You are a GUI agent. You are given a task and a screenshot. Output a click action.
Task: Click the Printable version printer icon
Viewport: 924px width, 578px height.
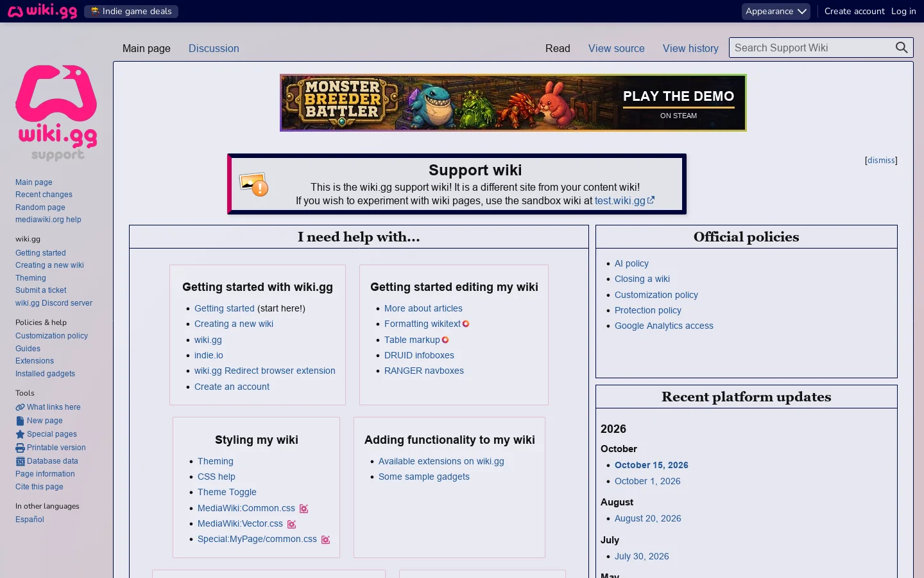(x=20, y=448)
